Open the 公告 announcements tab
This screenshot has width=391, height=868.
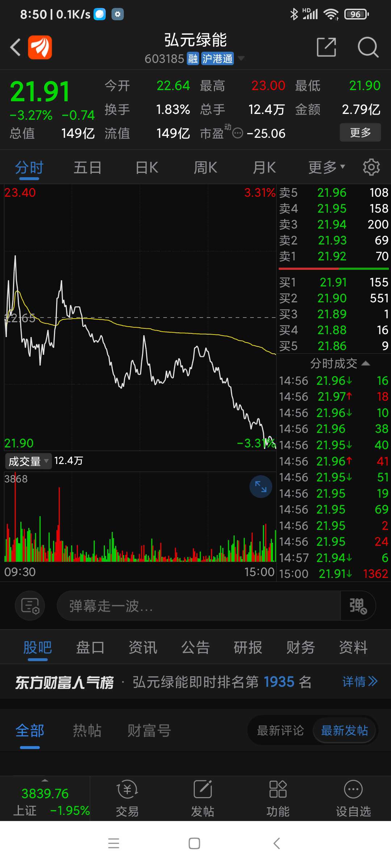click(195, 647)
